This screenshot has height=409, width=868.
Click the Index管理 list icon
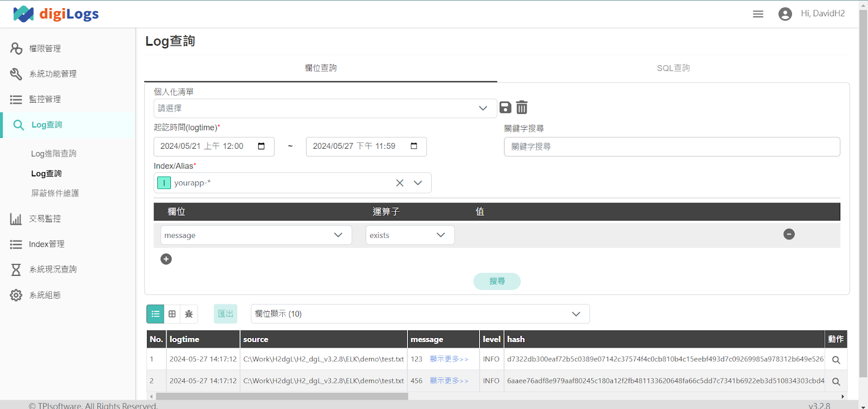(x=16, y=244)
